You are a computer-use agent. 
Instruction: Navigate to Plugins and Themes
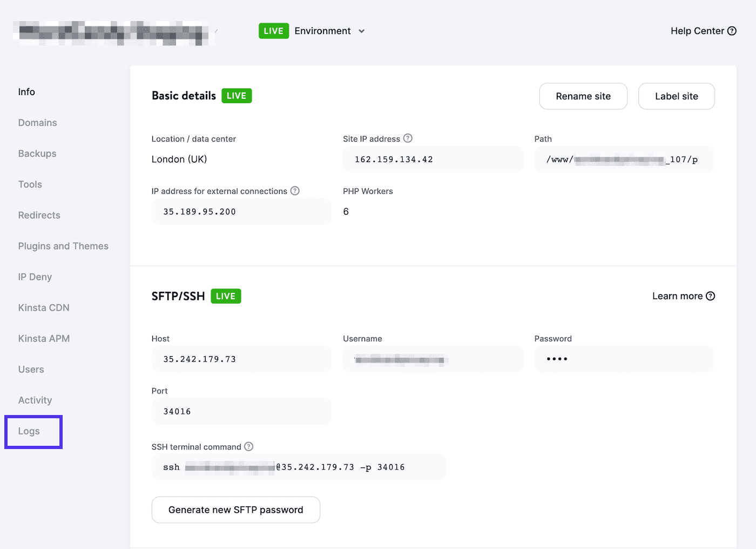click(x=63, y=246)
